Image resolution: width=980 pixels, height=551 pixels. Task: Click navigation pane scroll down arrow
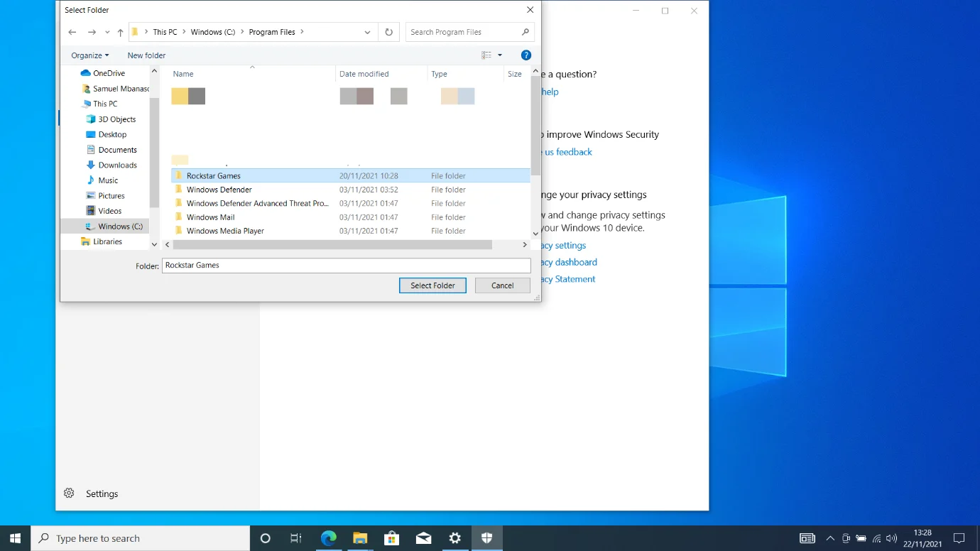tap(154, 244)
